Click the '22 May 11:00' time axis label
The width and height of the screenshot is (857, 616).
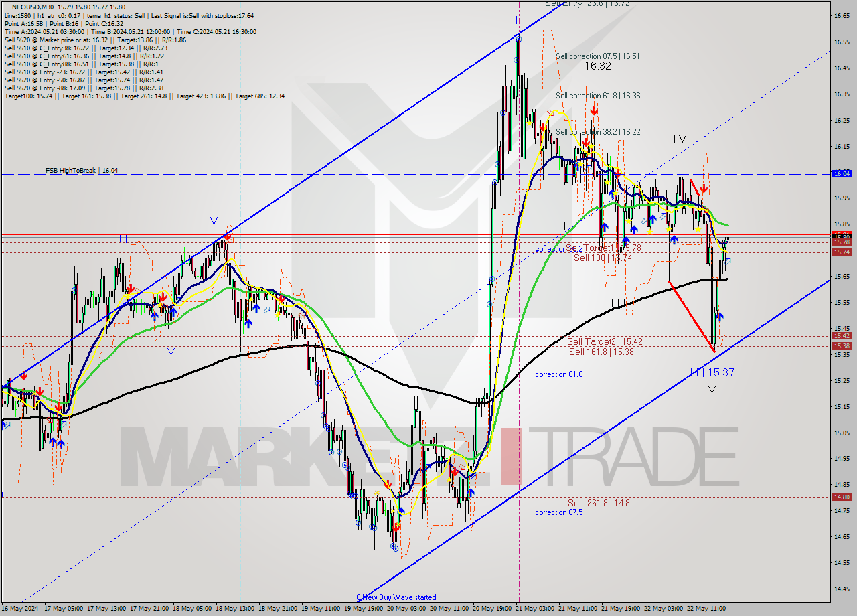pyautogui.click(x=706, y=609)
